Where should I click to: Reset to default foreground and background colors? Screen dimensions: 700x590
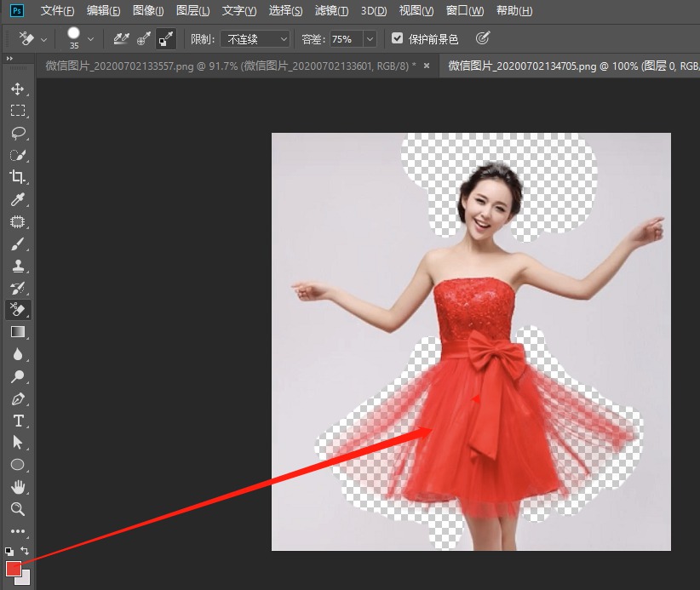[x=9, y=552]
